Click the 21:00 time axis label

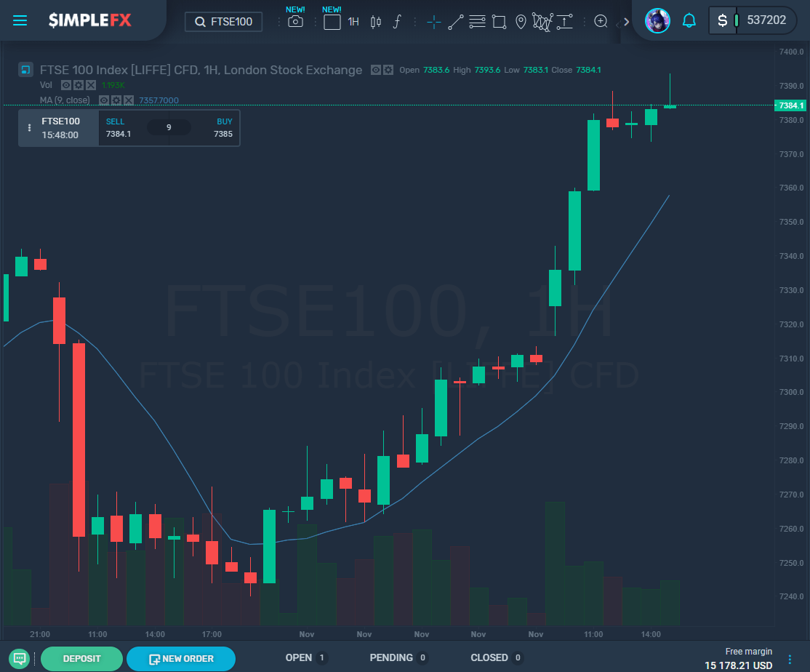tap(40, 634)
